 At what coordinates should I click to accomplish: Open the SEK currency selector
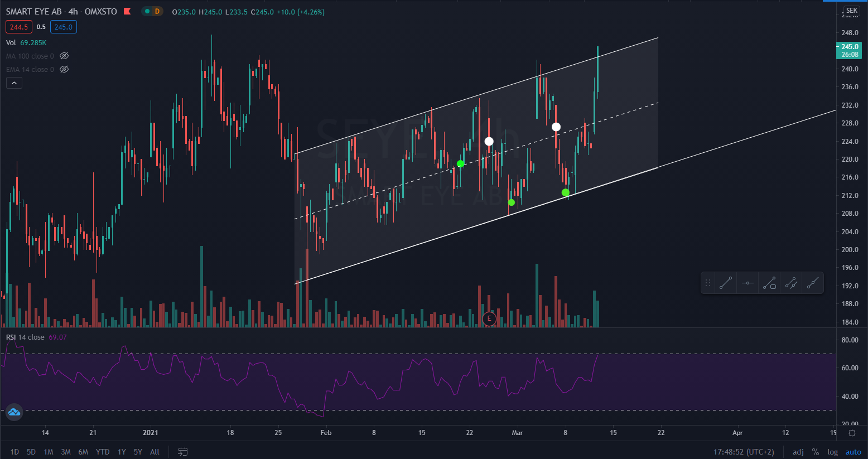[x=852, y=11]
